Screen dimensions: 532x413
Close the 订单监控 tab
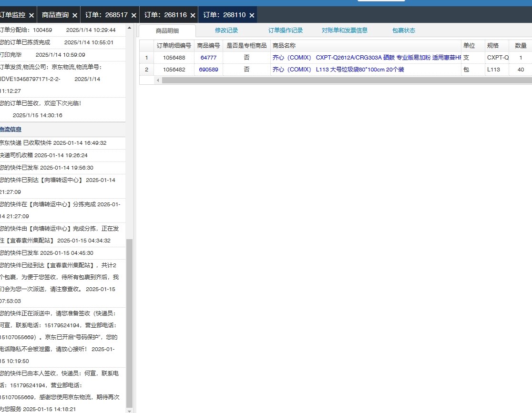[x=31, y=15]
